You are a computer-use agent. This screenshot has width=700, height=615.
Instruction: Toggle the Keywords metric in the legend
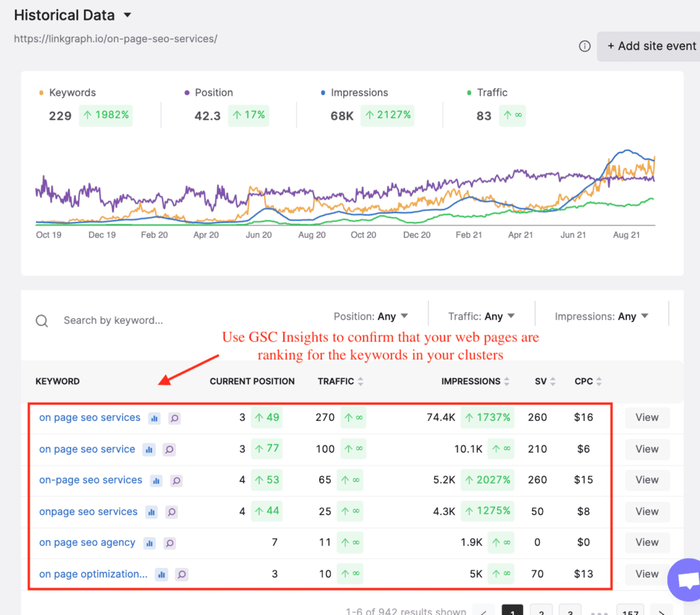coord(72,92)
